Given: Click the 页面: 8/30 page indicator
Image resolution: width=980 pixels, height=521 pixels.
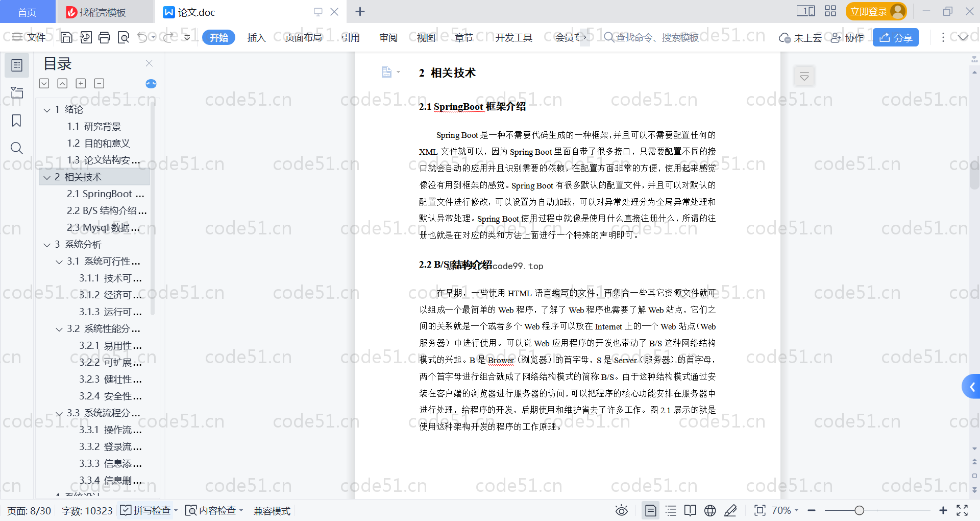Looking at the screenshot, I should 29,511.
